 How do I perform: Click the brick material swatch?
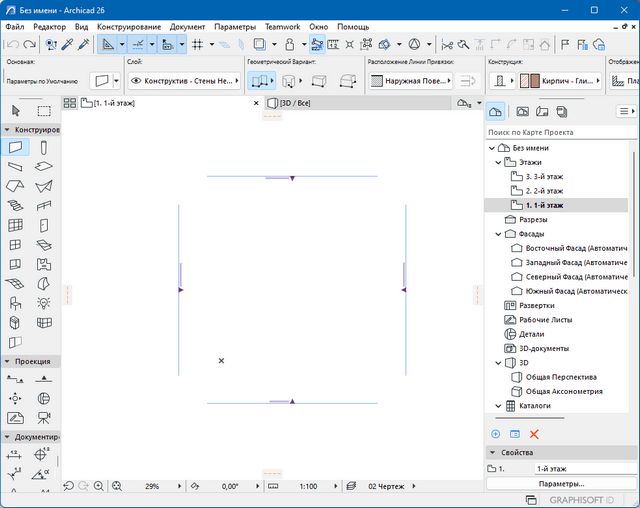point(533,81)
